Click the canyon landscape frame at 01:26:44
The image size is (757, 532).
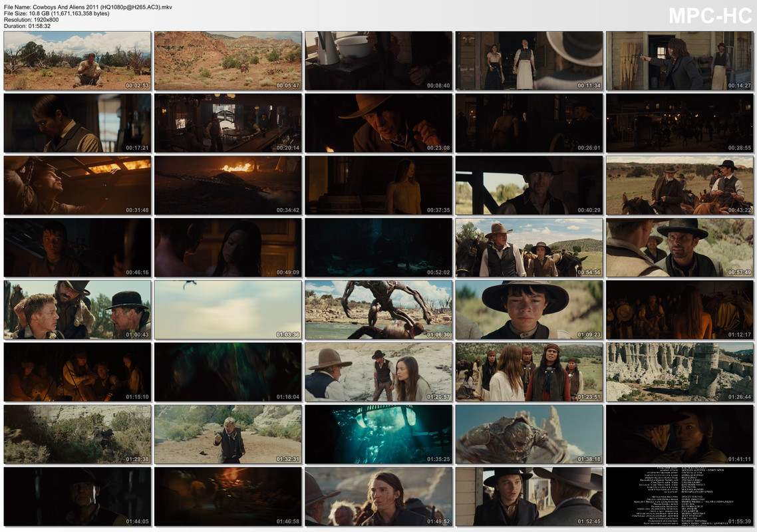680,372
